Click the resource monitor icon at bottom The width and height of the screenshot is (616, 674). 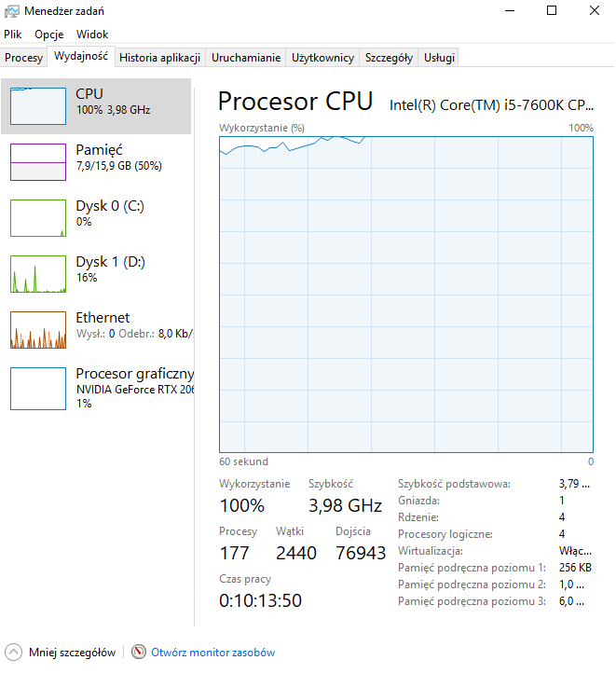click(x=139, y=652)
